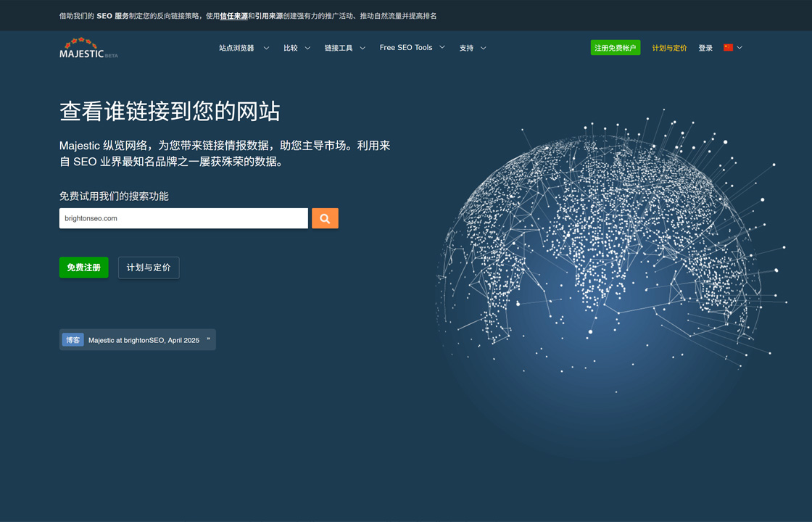The width and height of the screenshot is (812, 522).
Task: Expand the chevron next to 比较
Action: pos(307,48)
